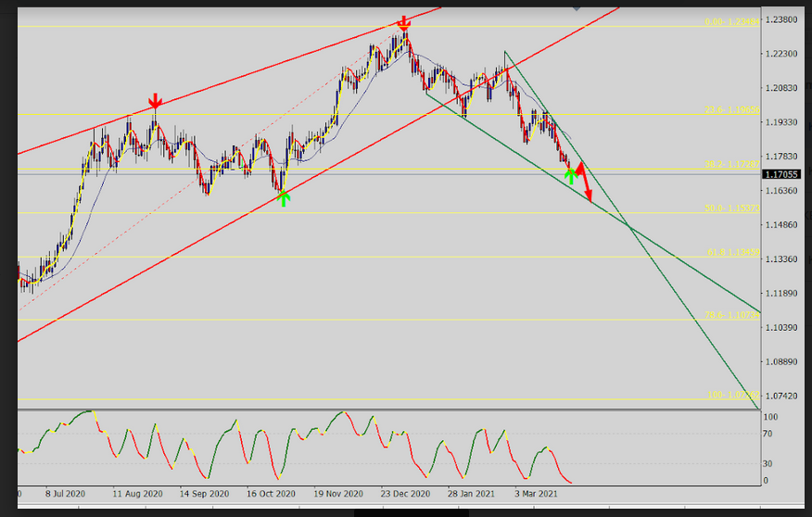Click the current price tag 1.17055
812x517 pixels.
pos(780,174)
